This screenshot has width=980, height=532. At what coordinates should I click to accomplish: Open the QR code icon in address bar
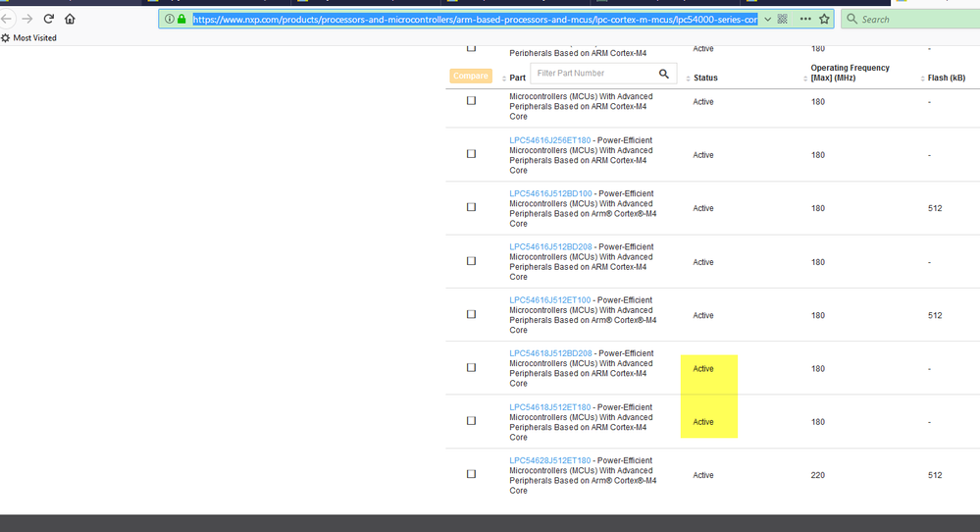coord(783,19)
